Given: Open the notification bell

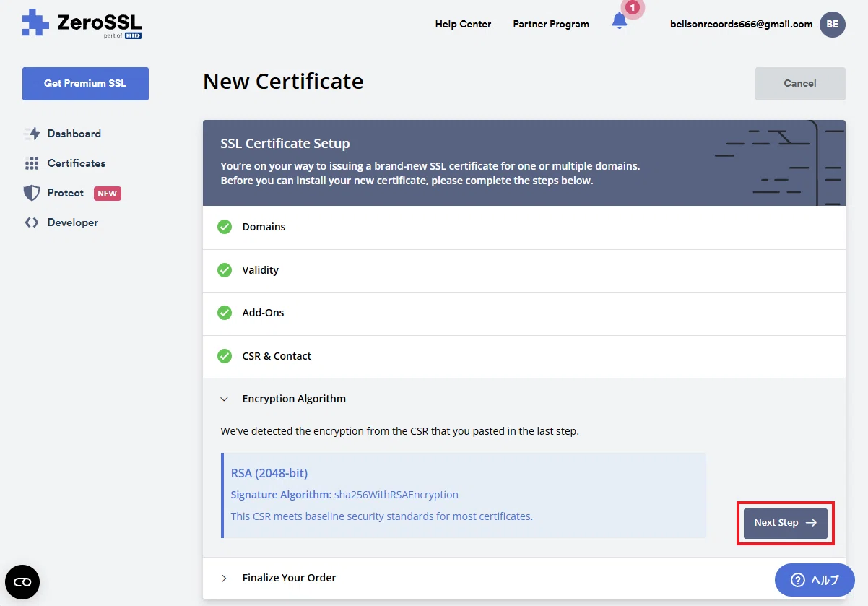Looking at the screenshot, I should (x=620, y=21).
